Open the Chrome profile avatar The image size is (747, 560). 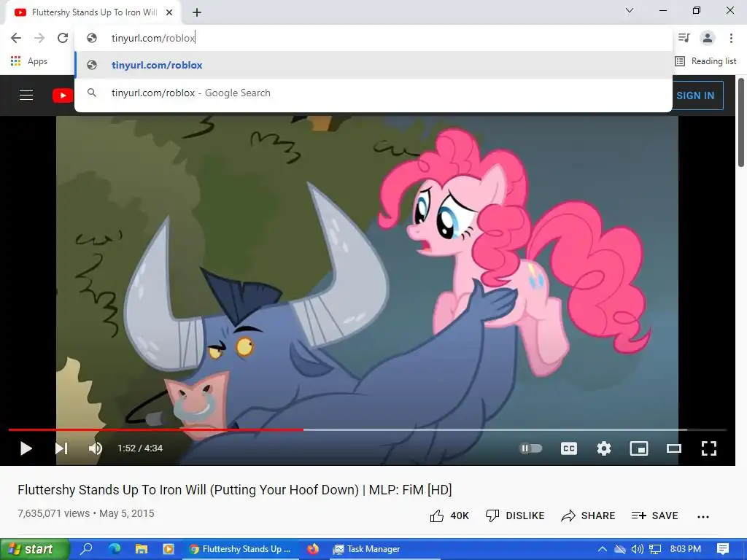[708, 38]
